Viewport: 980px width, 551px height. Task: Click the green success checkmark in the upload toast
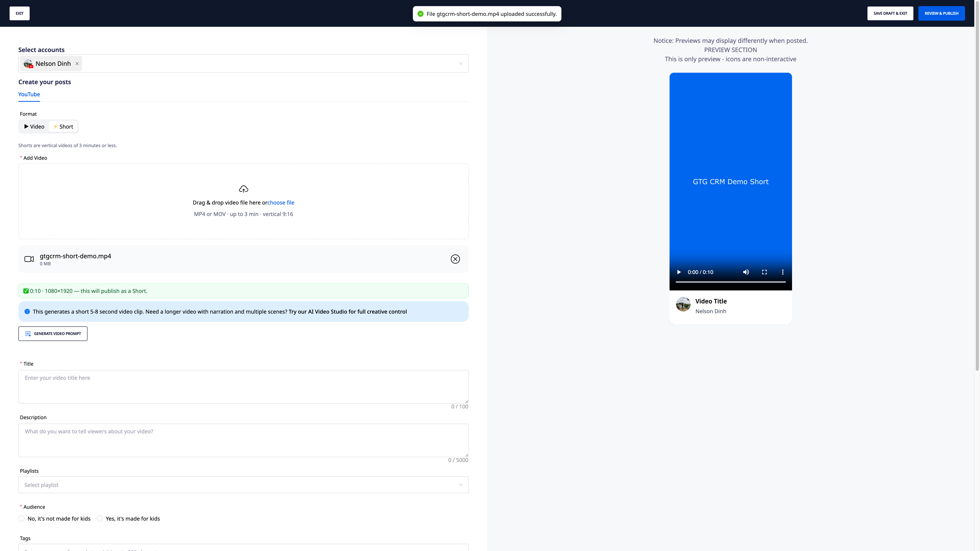pos(420,14)
